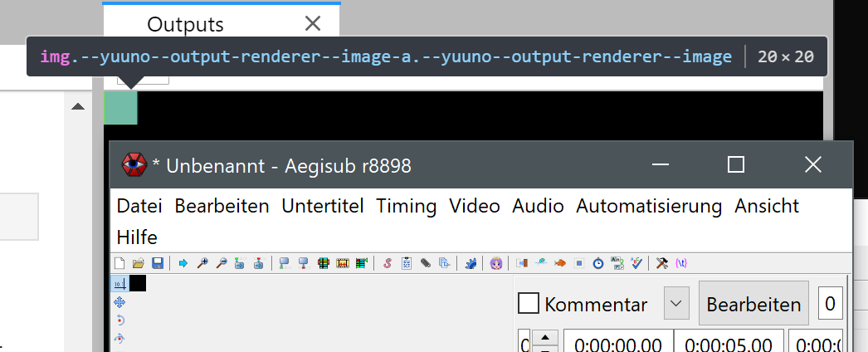This screenshot has height=352, width=868.
Task: Jump video to subtitle start time icon
Action: coord(240,263)
